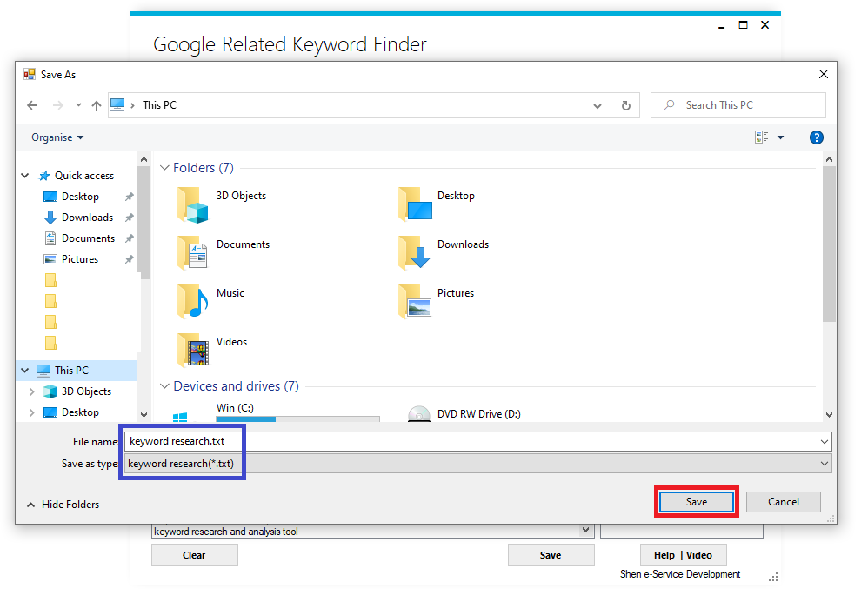Screen dimensions: 868x609
Task: Open the Music folder in main pane
Action: [193, 301]
